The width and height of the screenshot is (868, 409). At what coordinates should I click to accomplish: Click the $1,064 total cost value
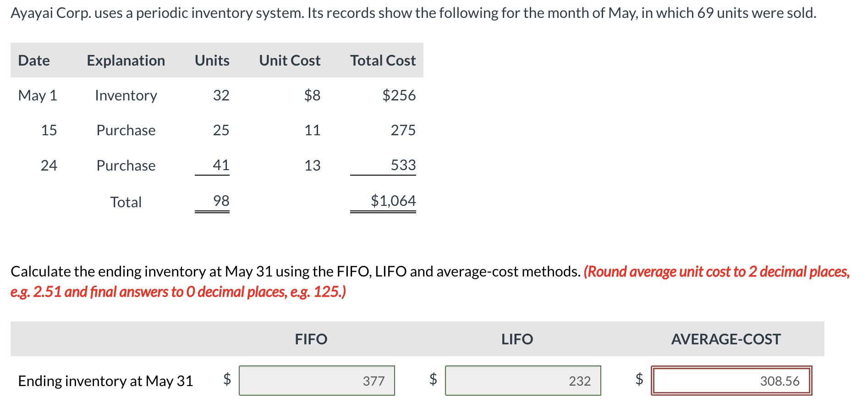(393, 201)
